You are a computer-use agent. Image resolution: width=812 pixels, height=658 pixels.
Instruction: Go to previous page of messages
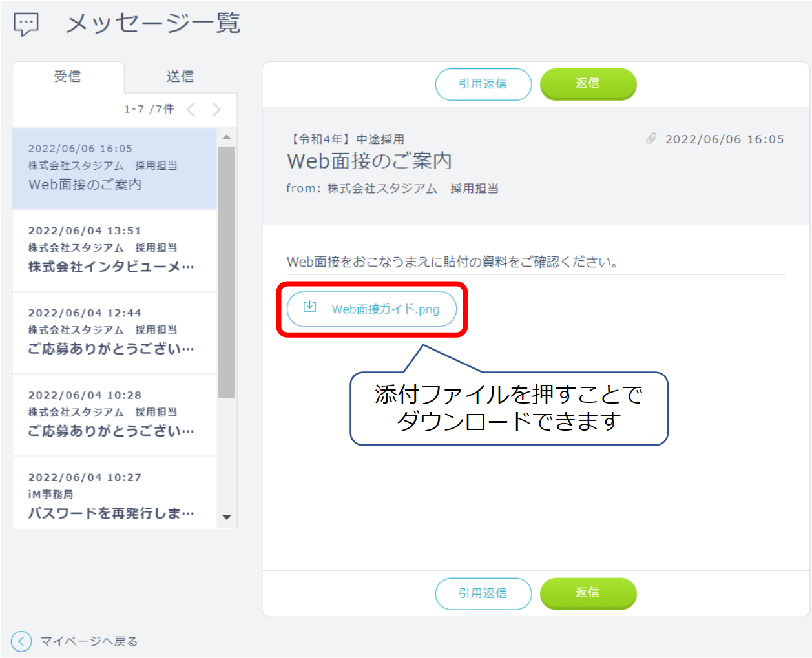coord(191,109)
